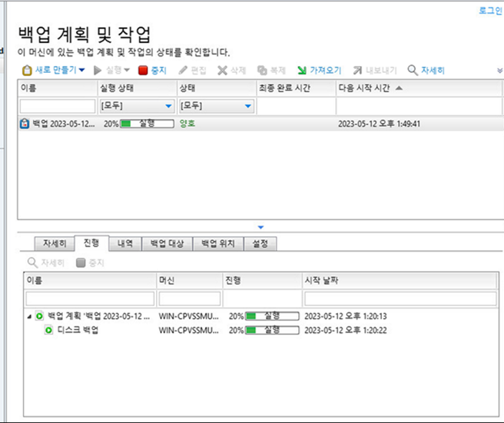Image resolution: width=504 pixels, height=423 pixels.
Task: Select the 디스크 백업 task row
Action: [261, 330]
